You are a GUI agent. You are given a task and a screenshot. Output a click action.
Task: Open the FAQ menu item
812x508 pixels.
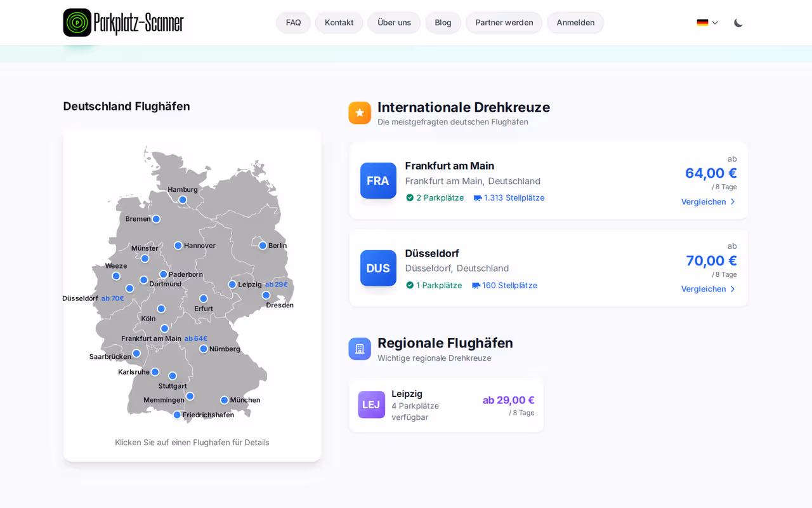(293, 23)
